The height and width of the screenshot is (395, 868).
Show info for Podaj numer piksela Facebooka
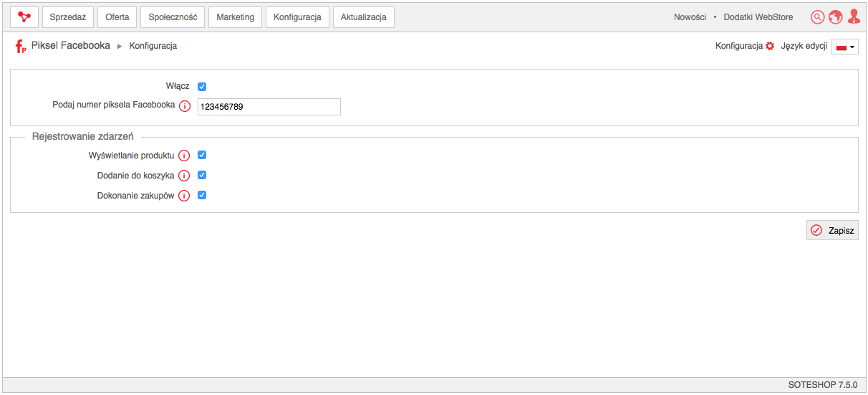pos(185,106)
